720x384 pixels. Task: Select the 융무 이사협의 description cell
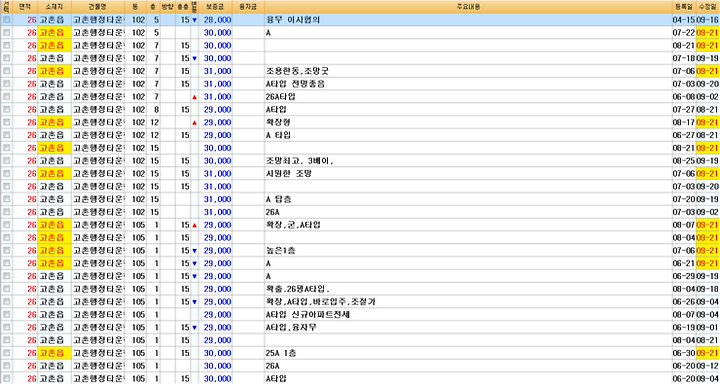(x=468, y=20)
